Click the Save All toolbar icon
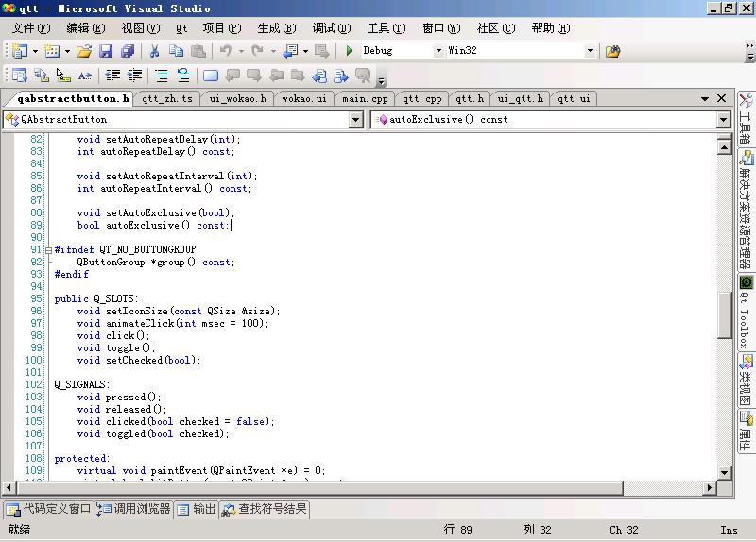The width and height of the screenshot is (756, 542). (127, 51)
